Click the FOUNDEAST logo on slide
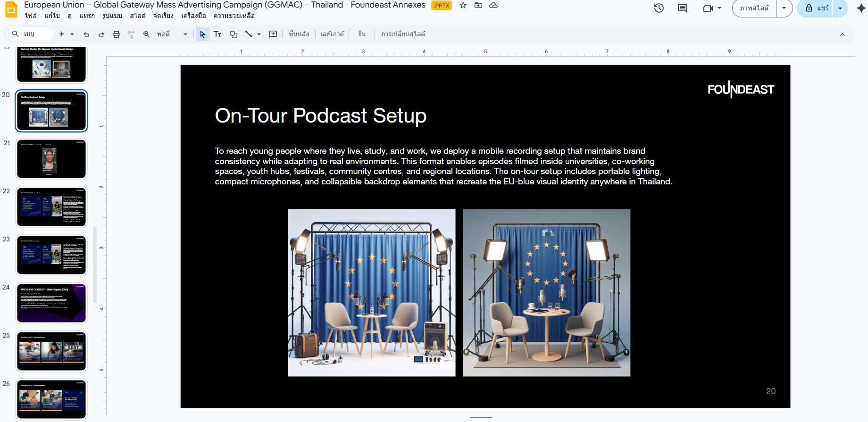Screen dimensions: 868x422 pyautogui.click(x=741, y=89)
